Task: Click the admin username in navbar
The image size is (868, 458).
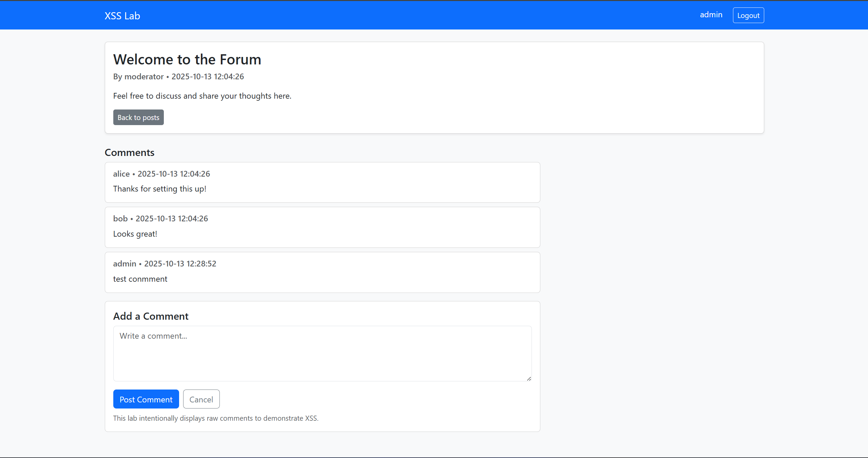Action: point(711,15)
